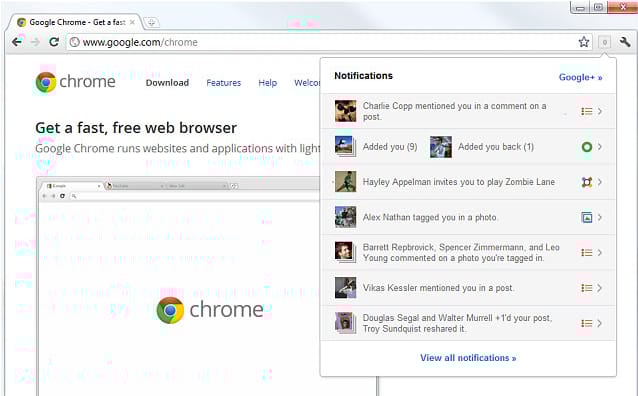638x396 pixels.
Task: Click the games icon on Zombie Lane row
Action: point(586,182)
